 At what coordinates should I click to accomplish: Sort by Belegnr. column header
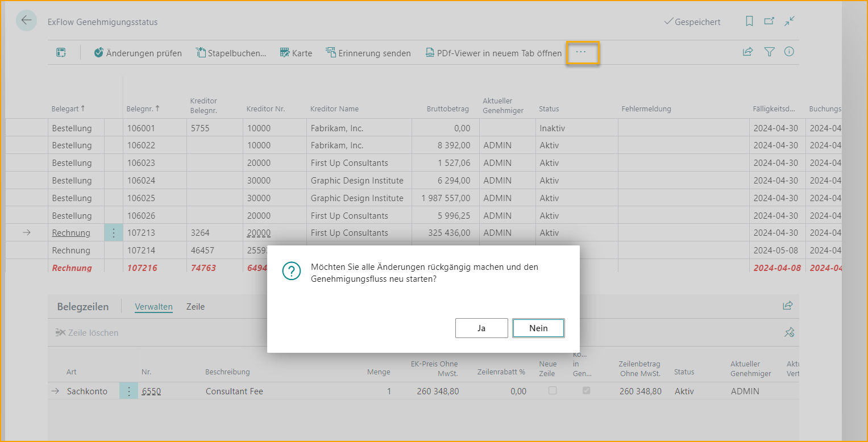point(144,109)
